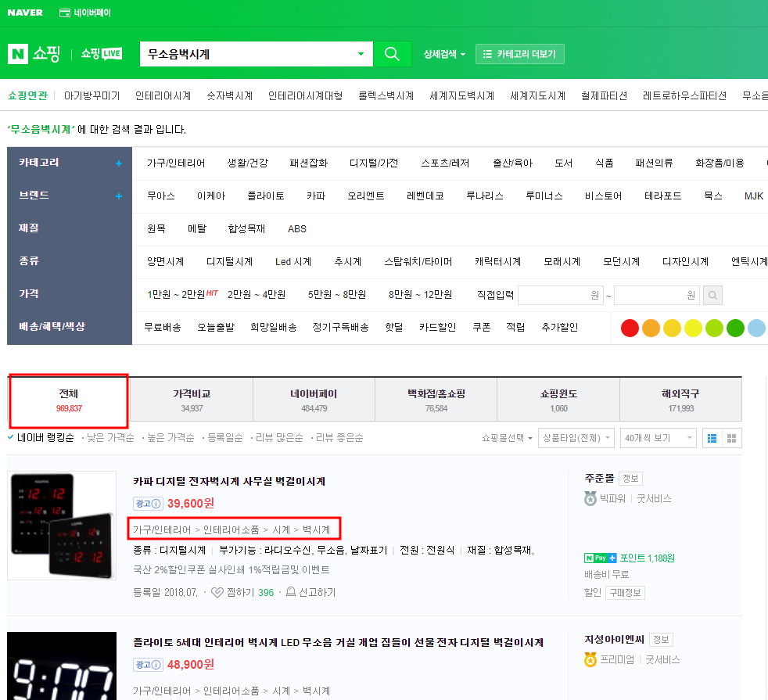This screenshot has width=768, height=700.
Task: Select the 전체 results tab
Action: 69,400
